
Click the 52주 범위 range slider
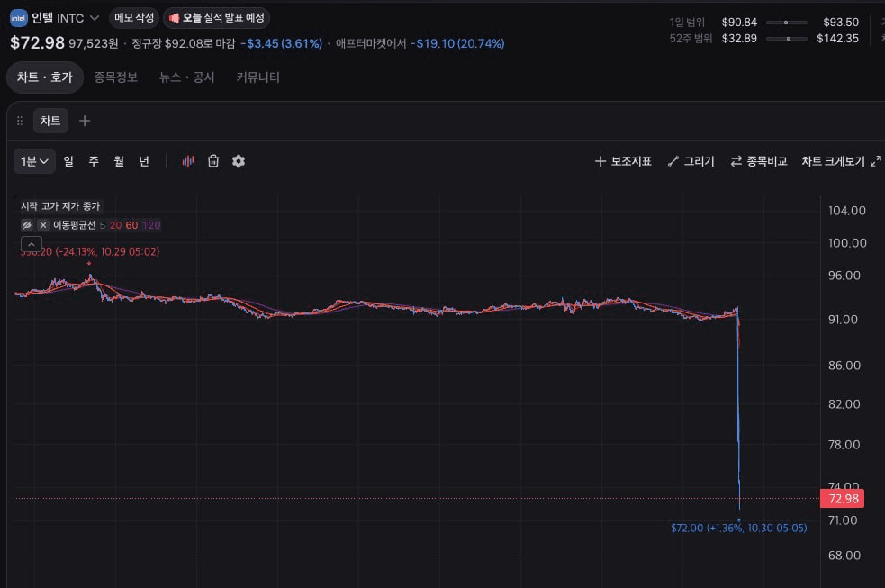pos(787,39)
